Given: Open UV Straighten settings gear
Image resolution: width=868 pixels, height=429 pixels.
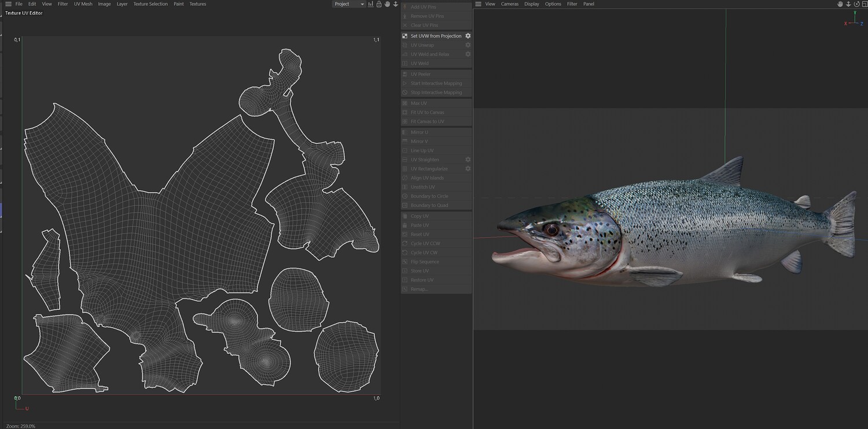Looking at the screenshot, I should coord(468,160).
